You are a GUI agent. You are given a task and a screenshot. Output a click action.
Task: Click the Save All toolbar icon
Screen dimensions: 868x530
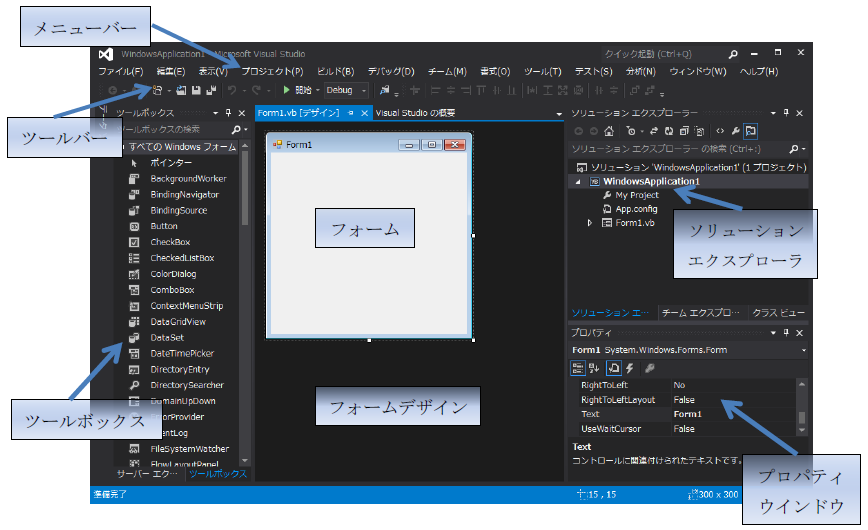coord(213,91)
